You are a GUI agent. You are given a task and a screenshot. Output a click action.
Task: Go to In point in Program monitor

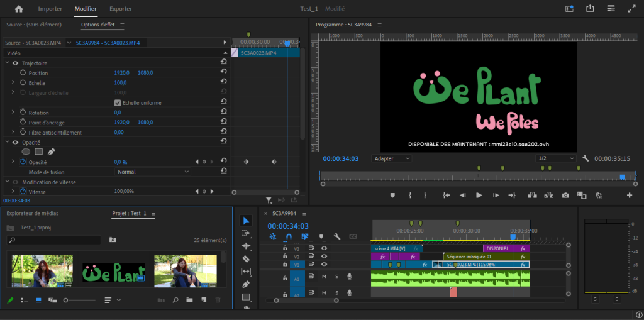[x=447, y=196]
